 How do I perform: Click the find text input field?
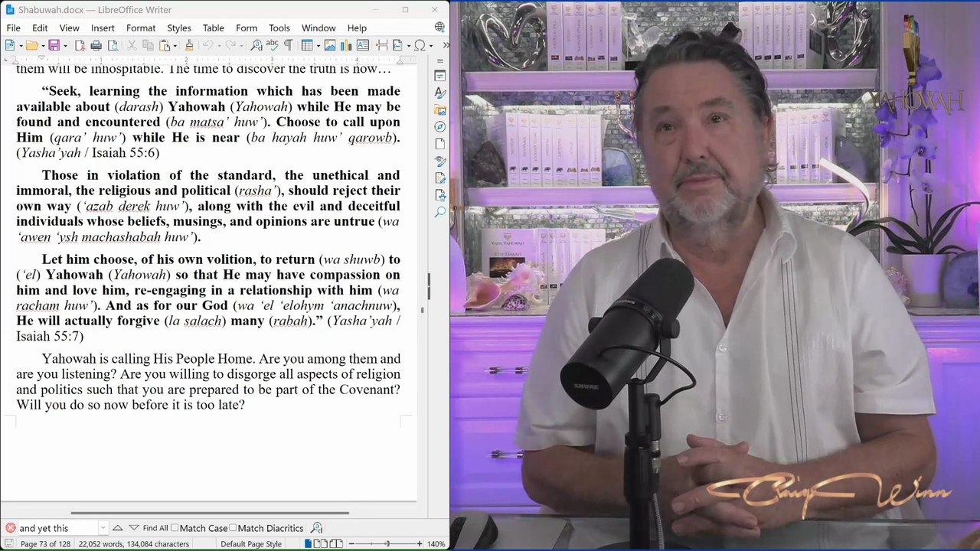click(58, 528)
